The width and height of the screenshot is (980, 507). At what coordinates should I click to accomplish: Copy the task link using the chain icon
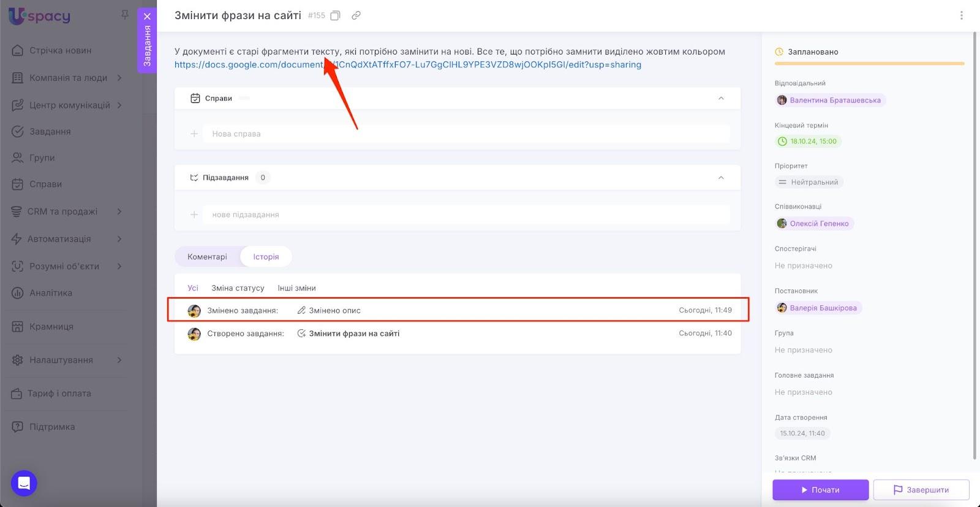click(356, 16)
